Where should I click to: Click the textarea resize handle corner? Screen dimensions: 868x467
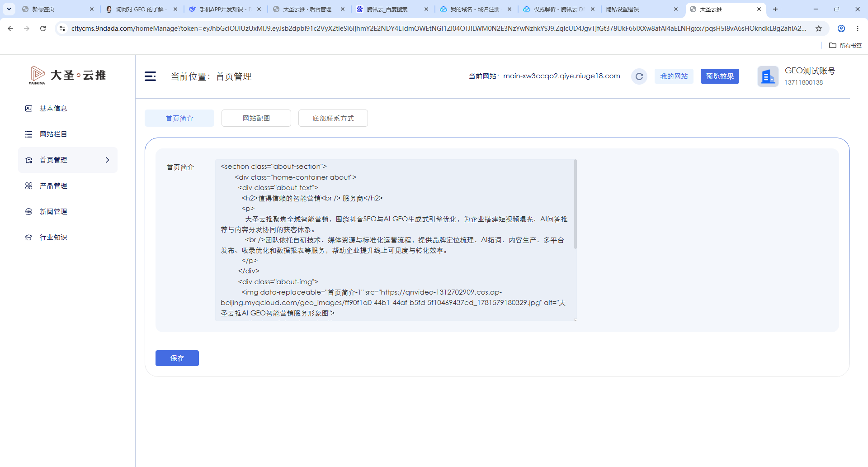pos(575,319)
